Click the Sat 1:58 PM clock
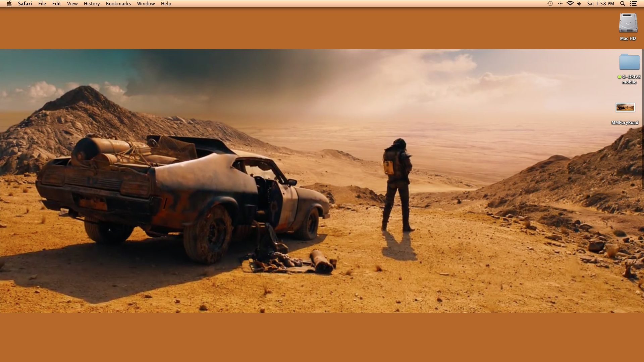 click(x=600, y=4)
